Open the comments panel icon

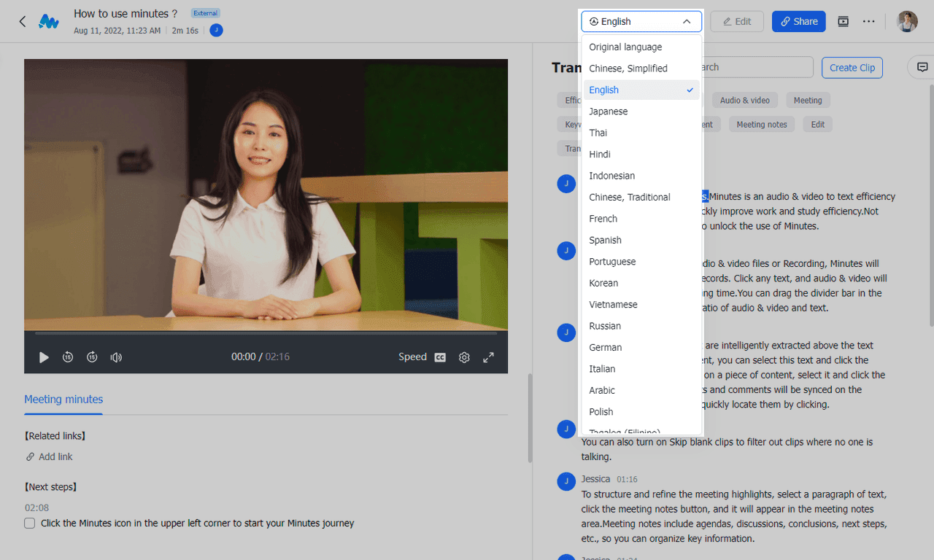[x=922, y=67]
